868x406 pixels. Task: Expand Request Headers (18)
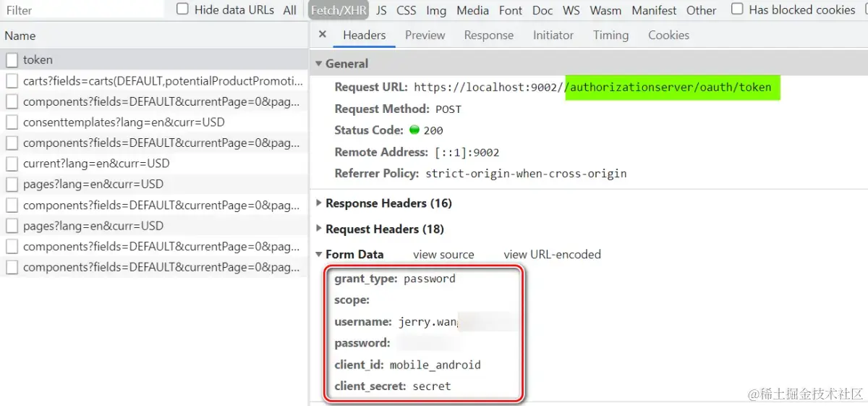319,229
